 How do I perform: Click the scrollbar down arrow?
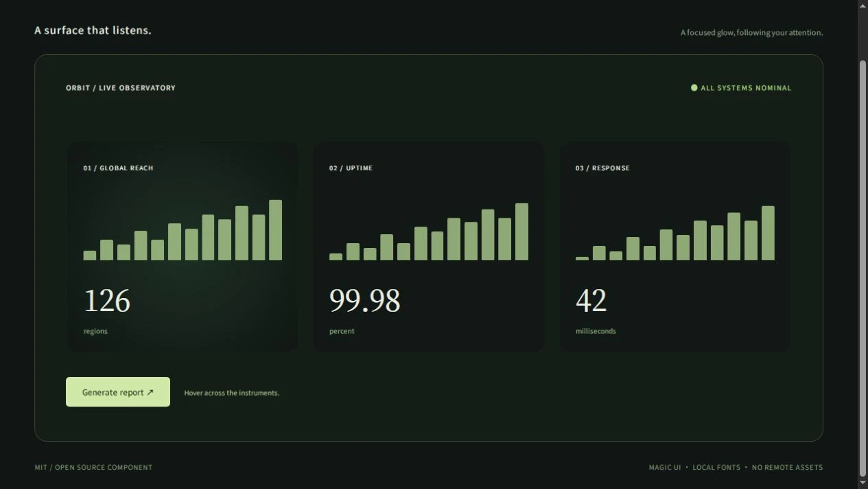863,484
